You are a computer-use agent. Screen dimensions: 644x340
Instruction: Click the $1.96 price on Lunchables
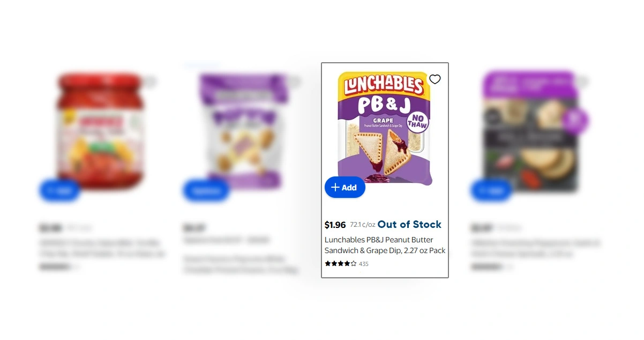coord(335,225)
